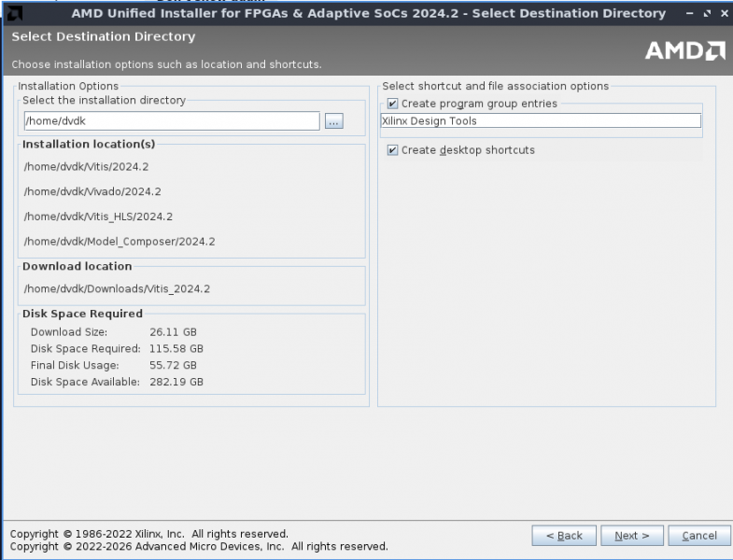
Task: Click the Advanced Micro Devices copyright line
Action: point(199,546)
